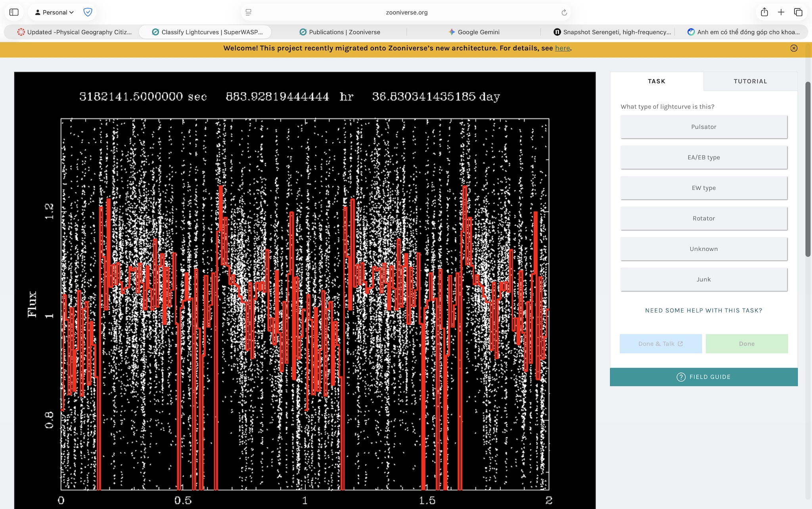
Task: Open the Field Guide panel
Action: click(x=704, y=377)
